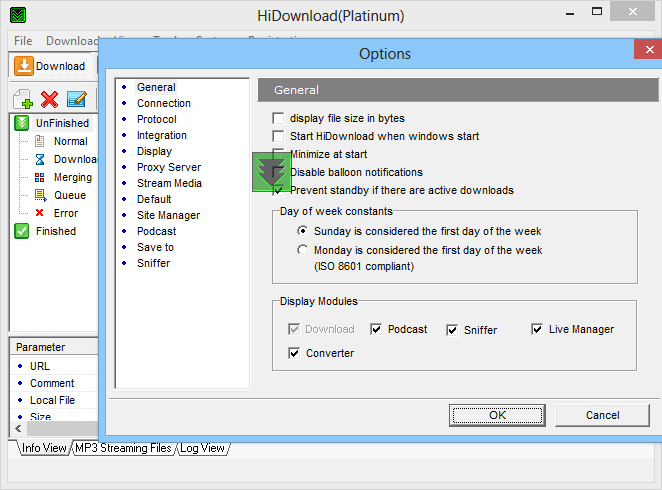Toggle the Live Manager module checkbox
Screen dimensions: 662x490
click(x=537, y=329)
